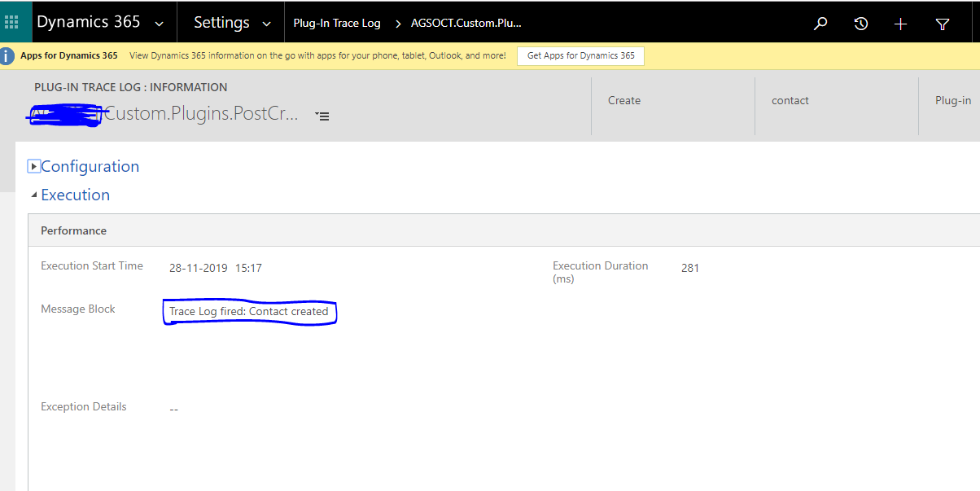Open the Settings dropdown chevron
980x491 pixels.
tap(267, 24)
